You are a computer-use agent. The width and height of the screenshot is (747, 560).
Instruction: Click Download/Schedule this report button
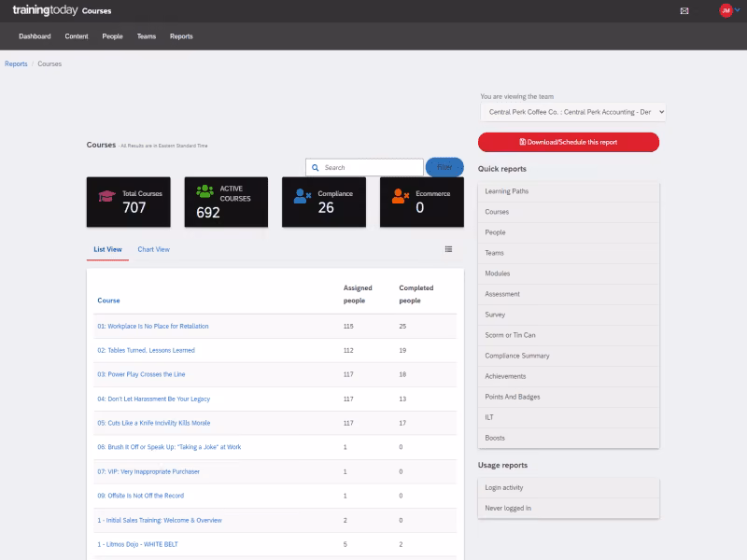(x=569, y=142)
